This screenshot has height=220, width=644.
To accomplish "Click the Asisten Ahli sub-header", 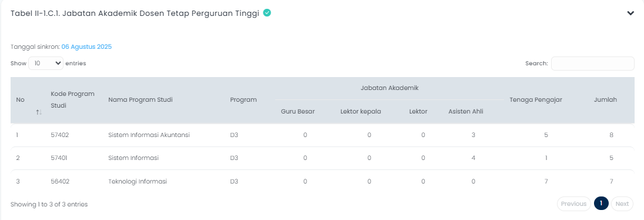I will (x=466, y=111).
